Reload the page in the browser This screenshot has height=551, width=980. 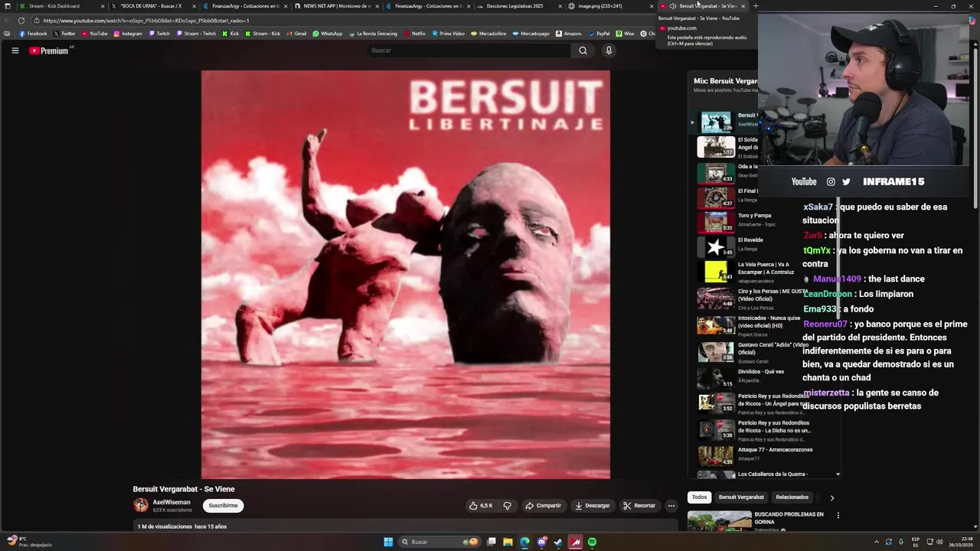[21, 21]
